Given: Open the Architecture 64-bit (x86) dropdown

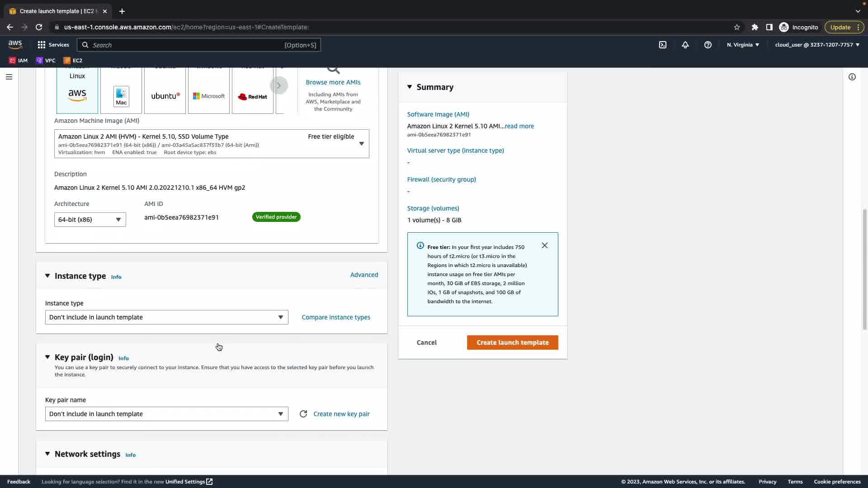Looking at the screenshot, I should point(90,220).
